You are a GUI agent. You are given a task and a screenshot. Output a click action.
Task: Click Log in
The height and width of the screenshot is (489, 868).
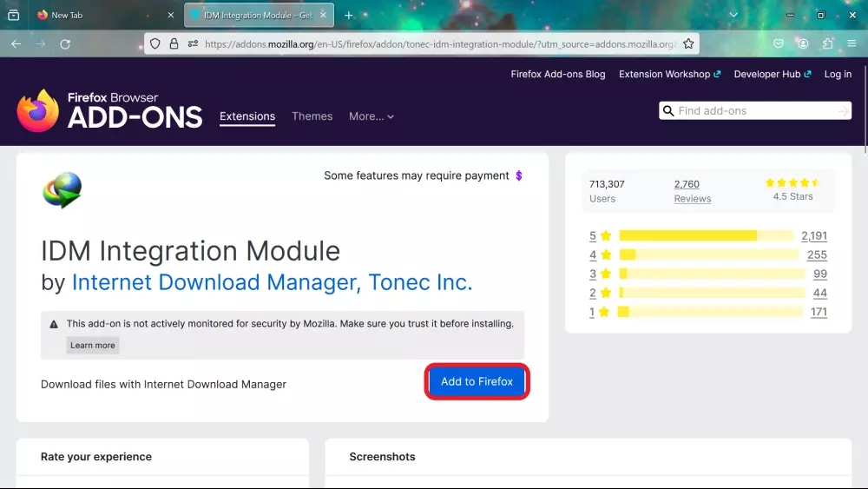(838, 74)
